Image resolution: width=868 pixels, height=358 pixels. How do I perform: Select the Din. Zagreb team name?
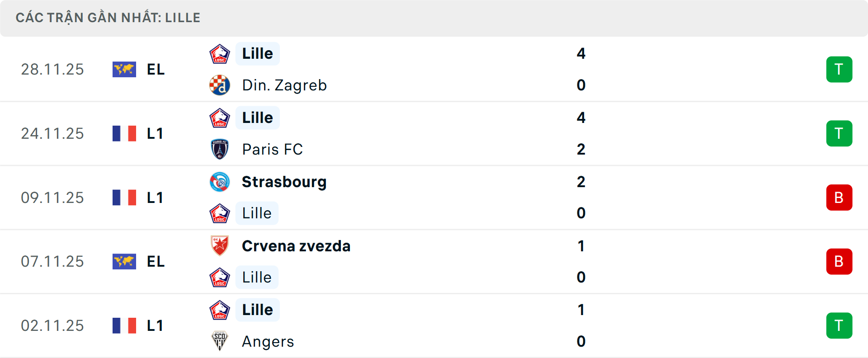(284, 85)
